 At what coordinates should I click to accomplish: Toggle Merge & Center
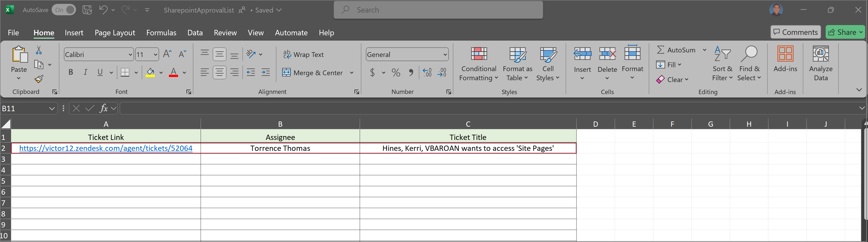coord(312,73)
